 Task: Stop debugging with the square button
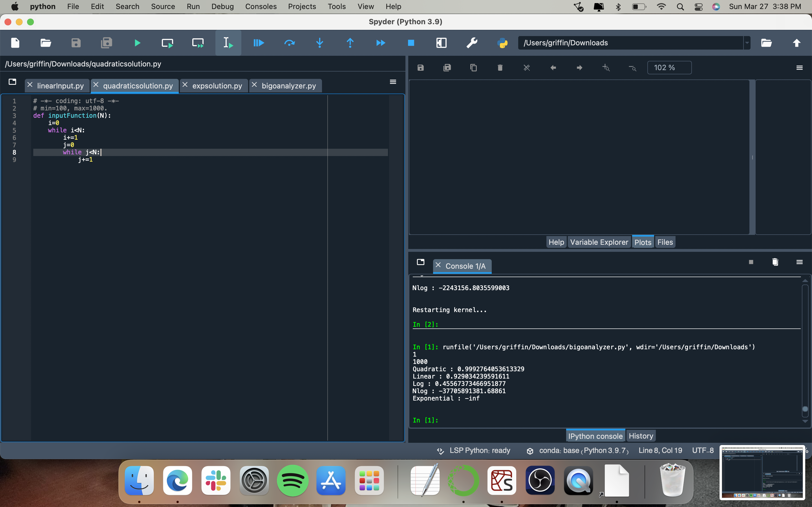click(x=411, y=43)
